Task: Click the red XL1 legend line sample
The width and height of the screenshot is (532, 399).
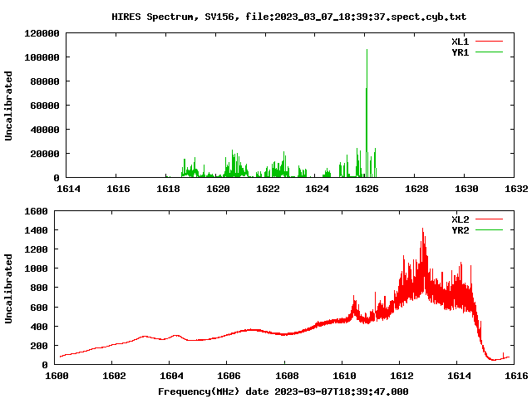Action: (489, 42)
